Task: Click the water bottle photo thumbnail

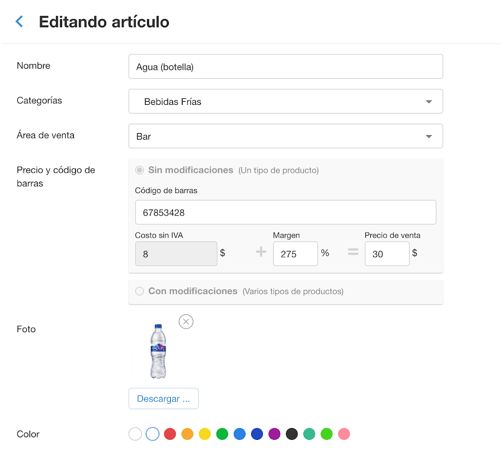Action: coord(158,351)
